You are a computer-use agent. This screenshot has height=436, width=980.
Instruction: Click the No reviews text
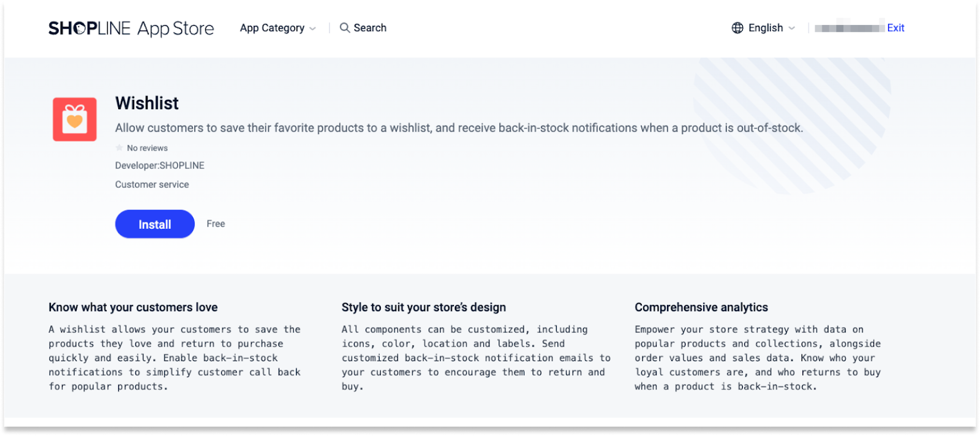147,148
